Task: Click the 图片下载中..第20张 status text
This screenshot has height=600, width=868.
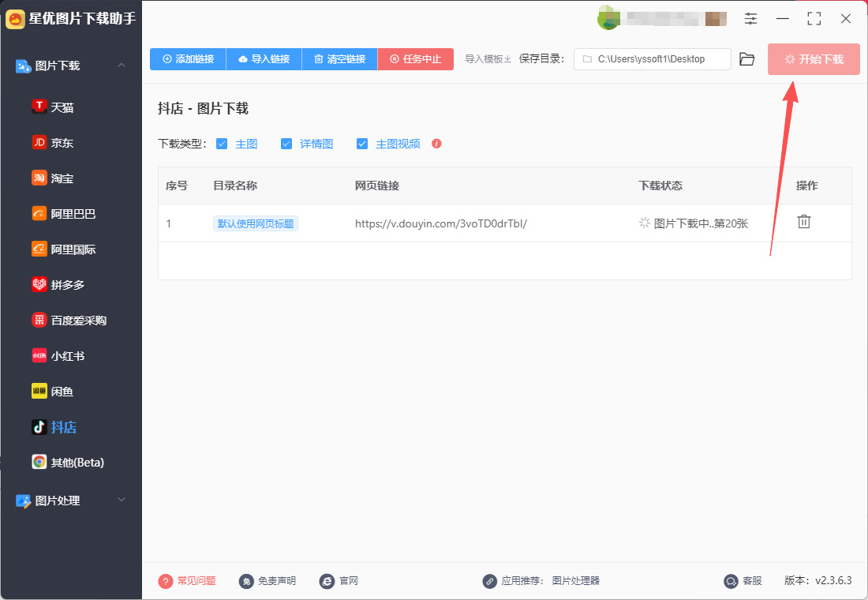Action: 701,223
